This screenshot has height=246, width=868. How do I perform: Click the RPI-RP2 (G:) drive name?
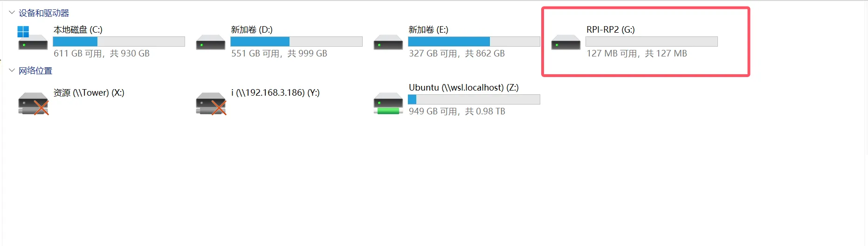(x=610, y=30)
